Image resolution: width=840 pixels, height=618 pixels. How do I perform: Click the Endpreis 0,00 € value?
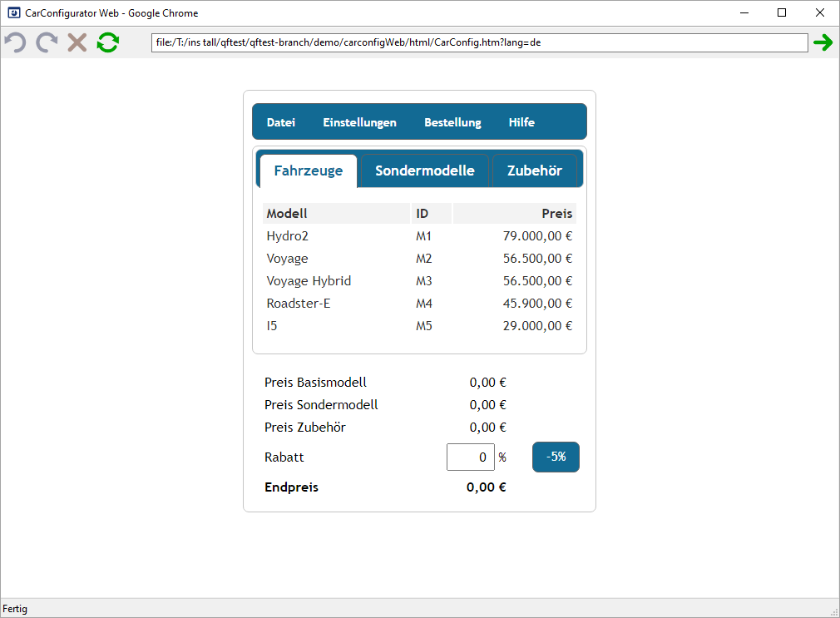coord(486,487)
